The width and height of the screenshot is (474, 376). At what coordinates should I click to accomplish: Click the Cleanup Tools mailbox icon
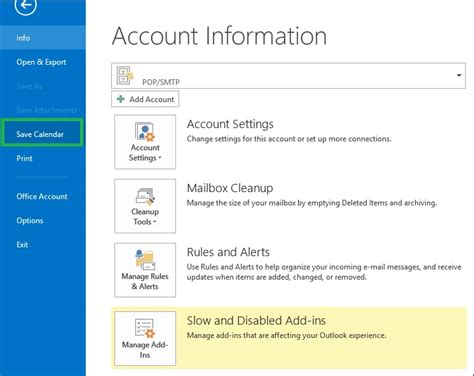pyautogui.click(x=145, y=197)
